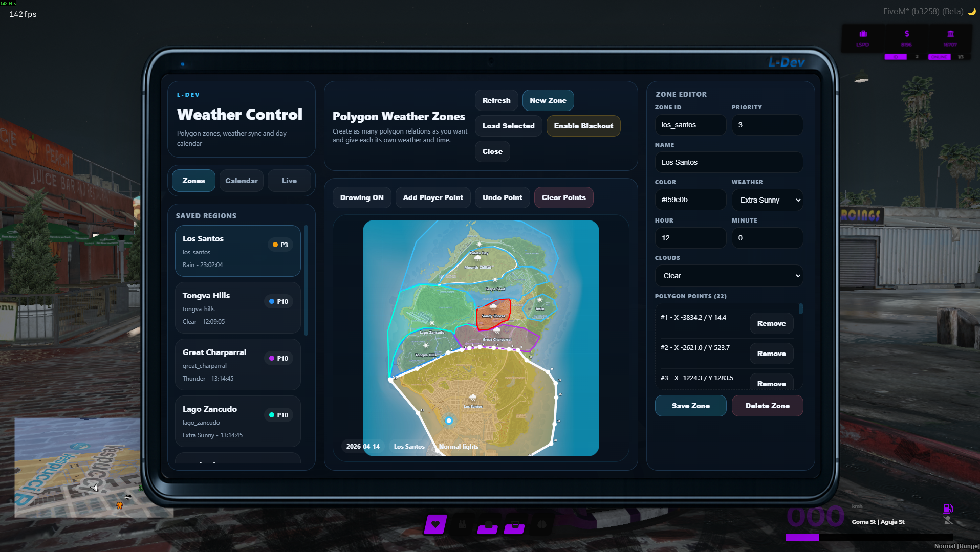Screen dimensions: 980x552
Task: Click the Saved Regions list scrollbar
Action: (x=306, y=280)
